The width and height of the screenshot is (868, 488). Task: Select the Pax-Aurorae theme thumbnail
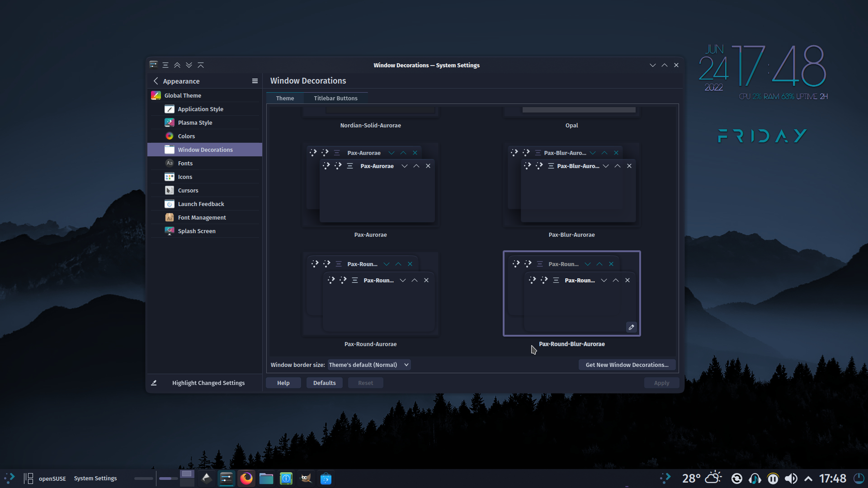[371, 184]
